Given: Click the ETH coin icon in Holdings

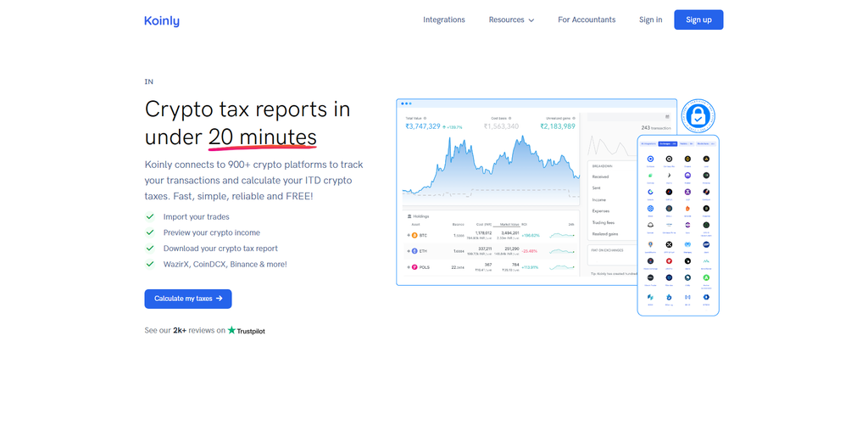Looking at the screenshot, I should [415, 251].
